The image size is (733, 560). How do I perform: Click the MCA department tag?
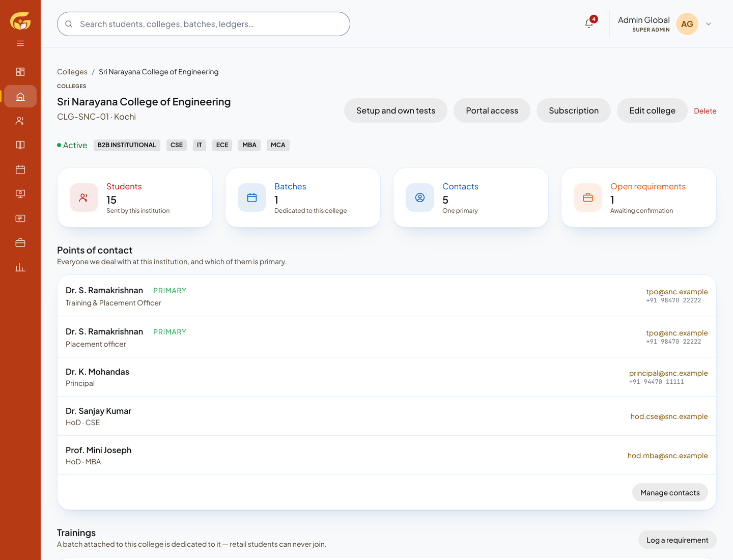tap(278, 145)
